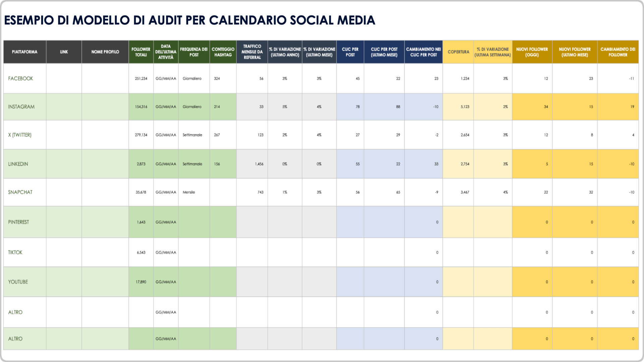
Task: Select Instagram follower total 154,316
Action: tap(141, 107)
